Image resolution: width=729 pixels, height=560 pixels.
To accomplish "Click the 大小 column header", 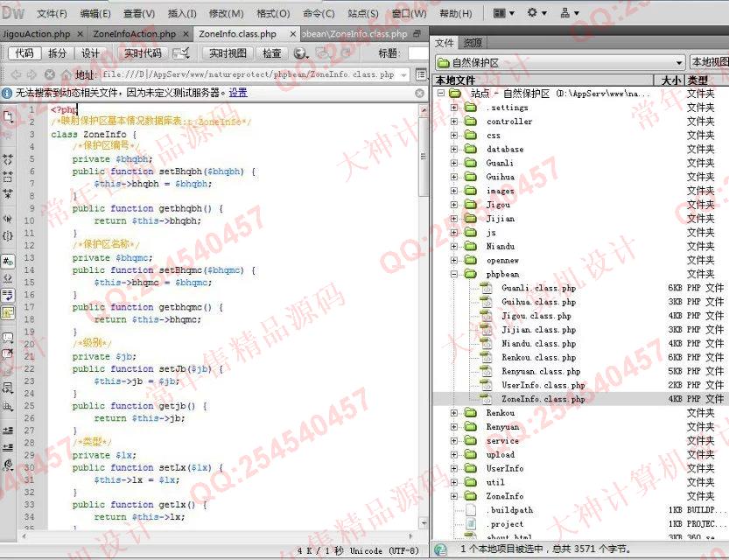I will [x=670, y=80].
